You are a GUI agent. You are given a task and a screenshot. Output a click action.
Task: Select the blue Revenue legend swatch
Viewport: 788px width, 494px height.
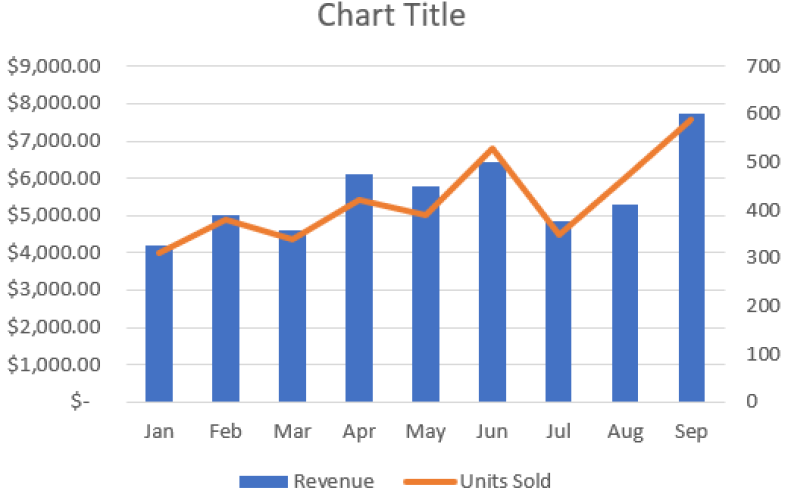pos(263,481)
